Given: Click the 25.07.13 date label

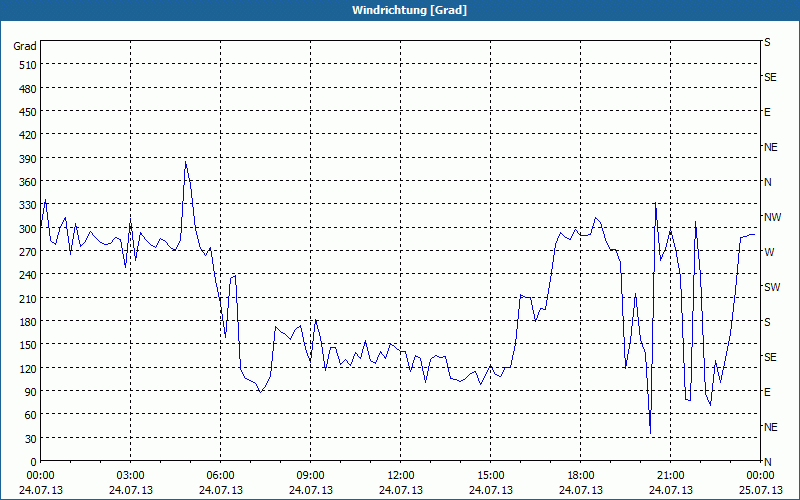Looking at the screenshot, I should click(x=761, y=490).
